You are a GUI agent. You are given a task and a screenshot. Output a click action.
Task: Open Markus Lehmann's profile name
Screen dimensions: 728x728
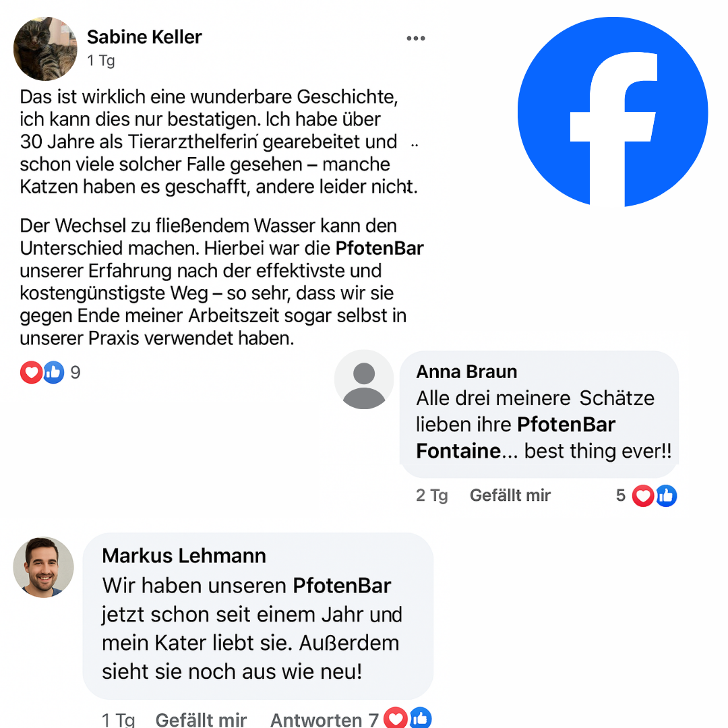[183, 556]
